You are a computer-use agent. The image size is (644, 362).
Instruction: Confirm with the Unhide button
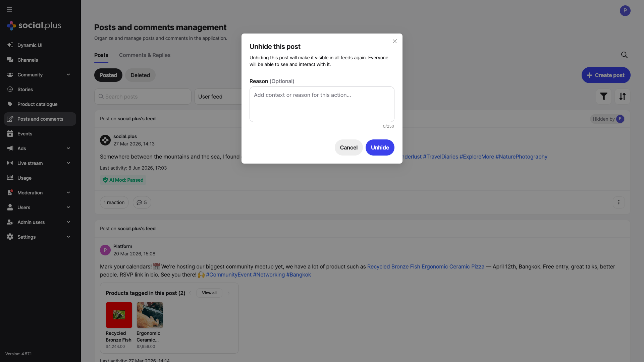point(380,147)
